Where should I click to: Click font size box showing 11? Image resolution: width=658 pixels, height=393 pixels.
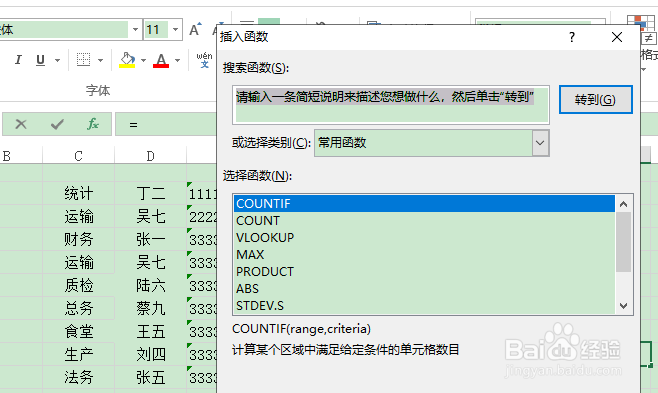click(x=156, y=30)
